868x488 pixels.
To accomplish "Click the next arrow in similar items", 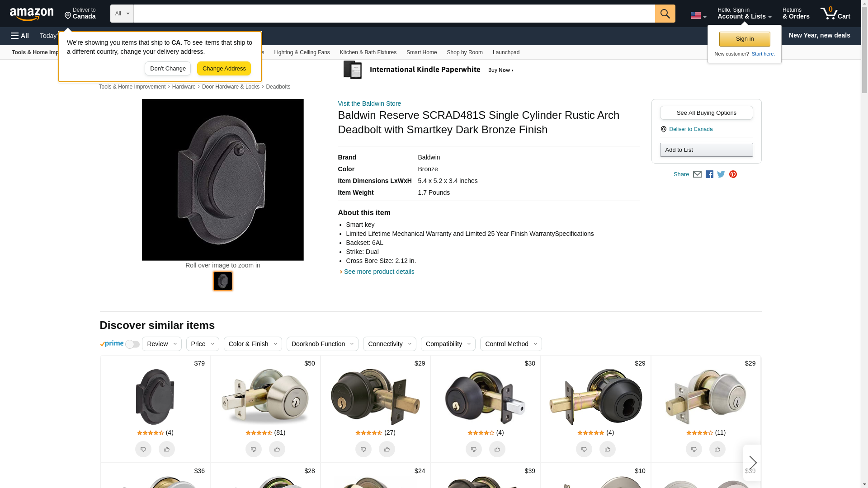I will point(752,462).
